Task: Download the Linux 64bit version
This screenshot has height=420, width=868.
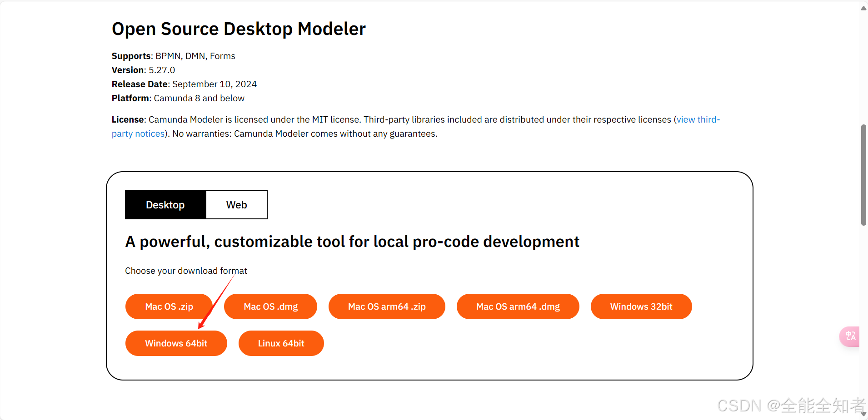Action: coord(281,343)
